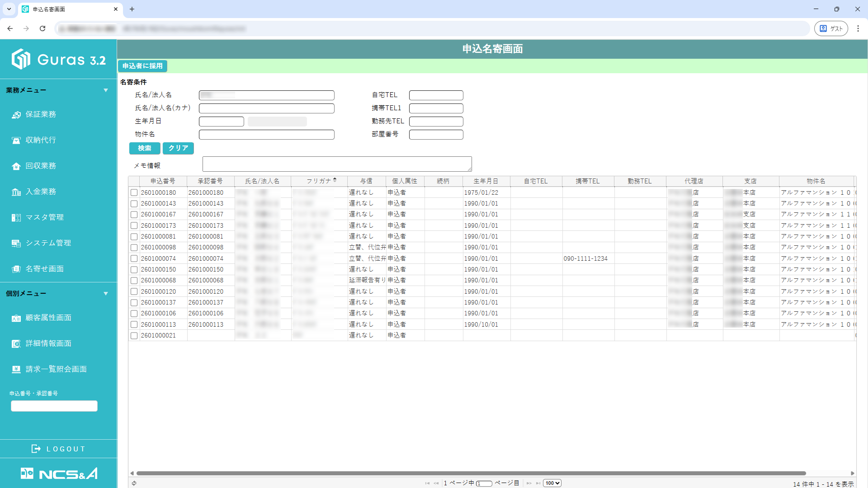The height and width of the screenshot is (488, 868).
Task: Click the horizontal scrollbar of the grid
Action: pyautogui.click(x=470, y=473)
